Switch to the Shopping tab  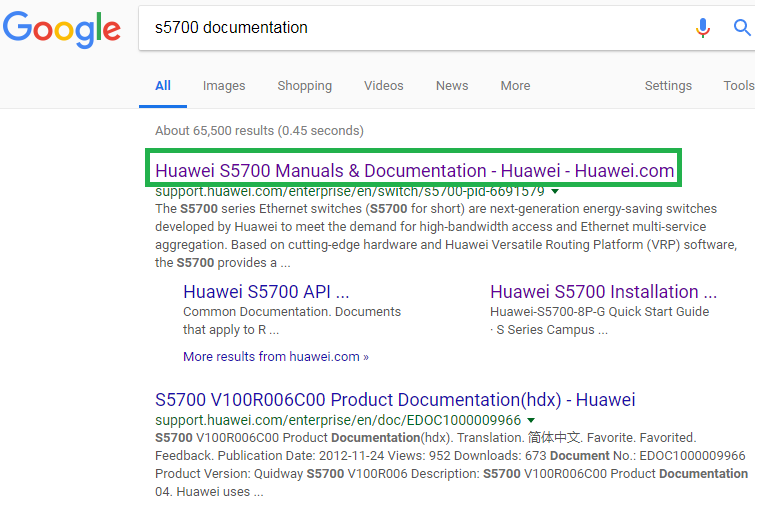pos(304,86)
